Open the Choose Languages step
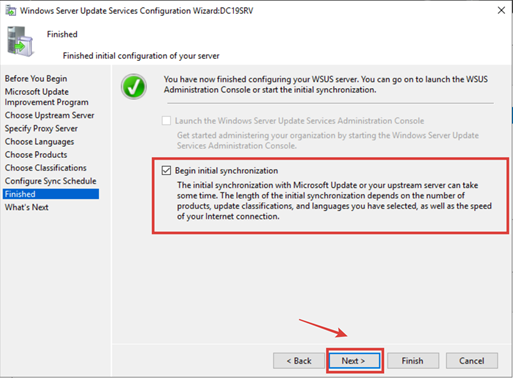513x378 pixels. point(39,142)
